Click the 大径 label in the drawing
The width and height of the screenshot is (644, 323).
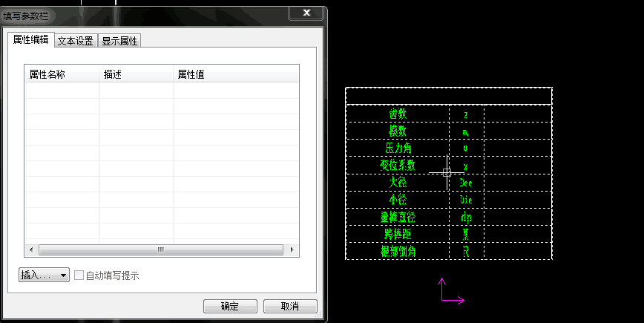point(398,183)
